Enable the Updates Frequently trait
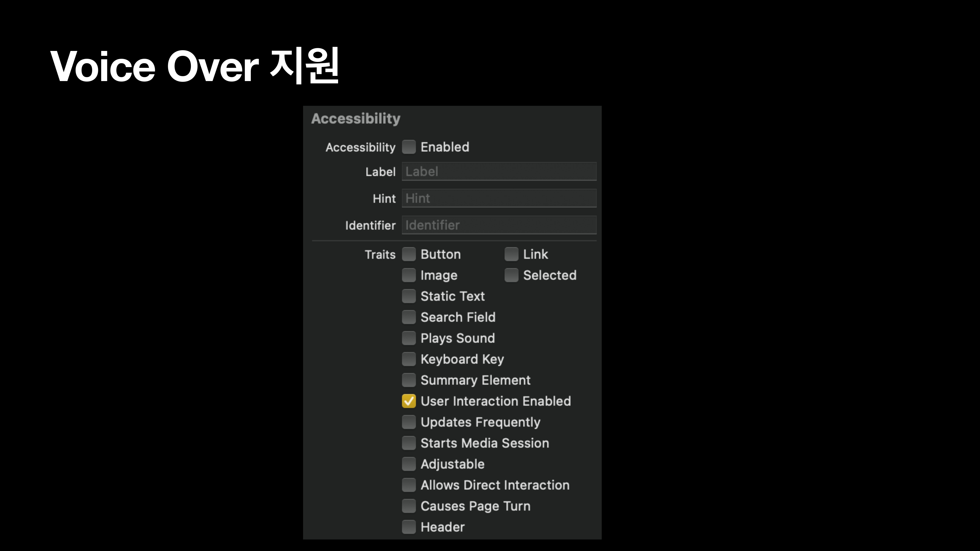This screenshot has height=551, width=980. (409, 422)
